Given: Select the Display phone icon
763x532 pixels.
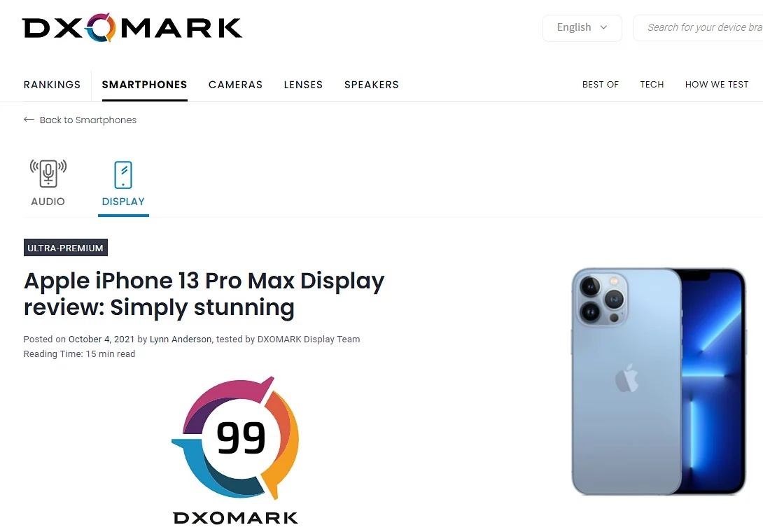Looking at the screenshot, I should pos(123,175).
